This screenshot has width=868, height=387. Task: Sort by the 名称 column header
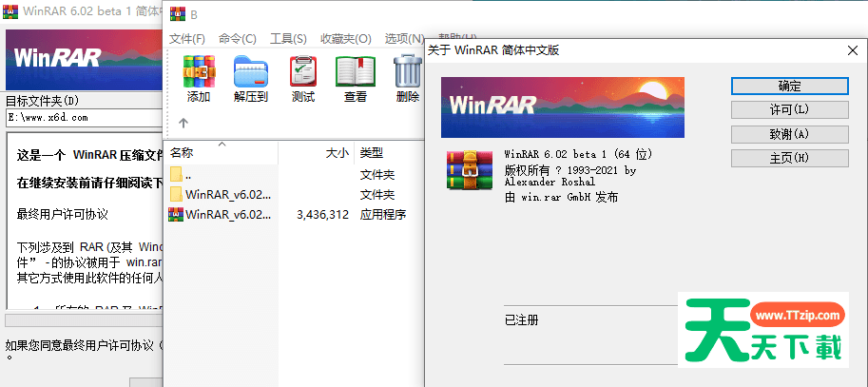[x=221, y=153]
